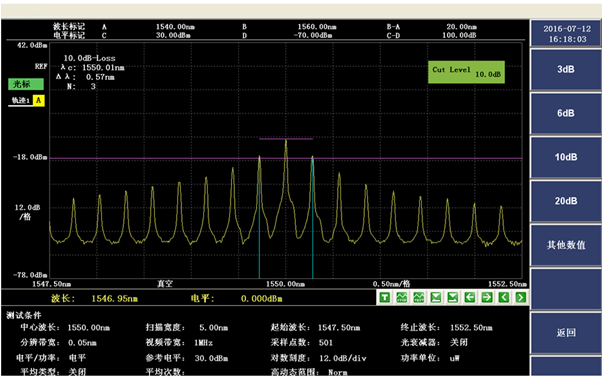Click the REF axis label

pos(41,67)
